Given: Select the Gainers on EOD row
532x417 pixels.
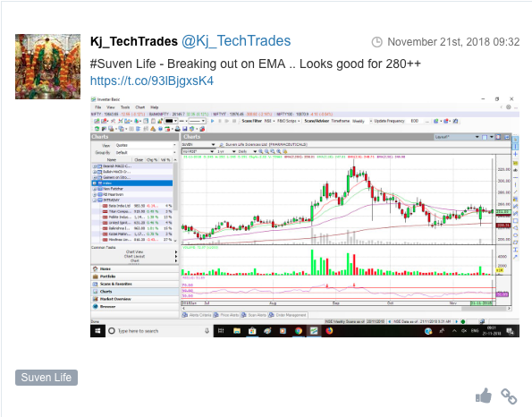Looking at the screenshot, I should coord(132,177).
